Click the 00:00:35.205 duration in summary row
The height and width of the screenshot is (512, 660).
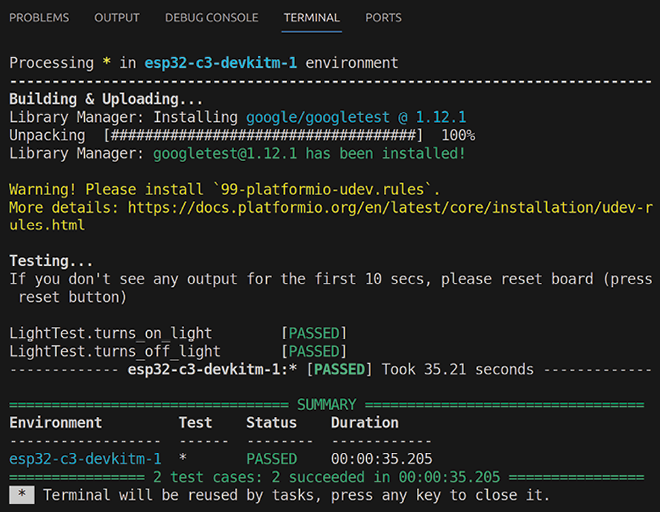(x=382, y=459)
